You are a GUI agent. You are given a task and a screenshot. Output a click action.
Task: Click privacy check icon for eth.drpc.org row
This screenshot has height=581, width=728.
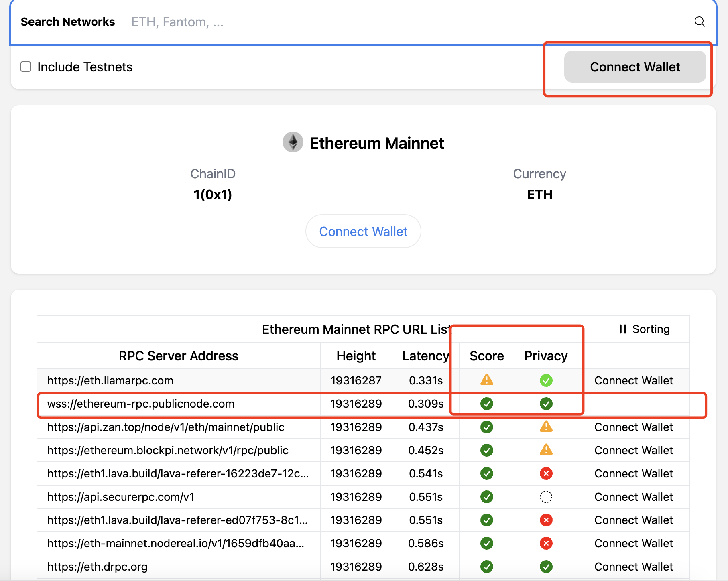pos(546,567)
